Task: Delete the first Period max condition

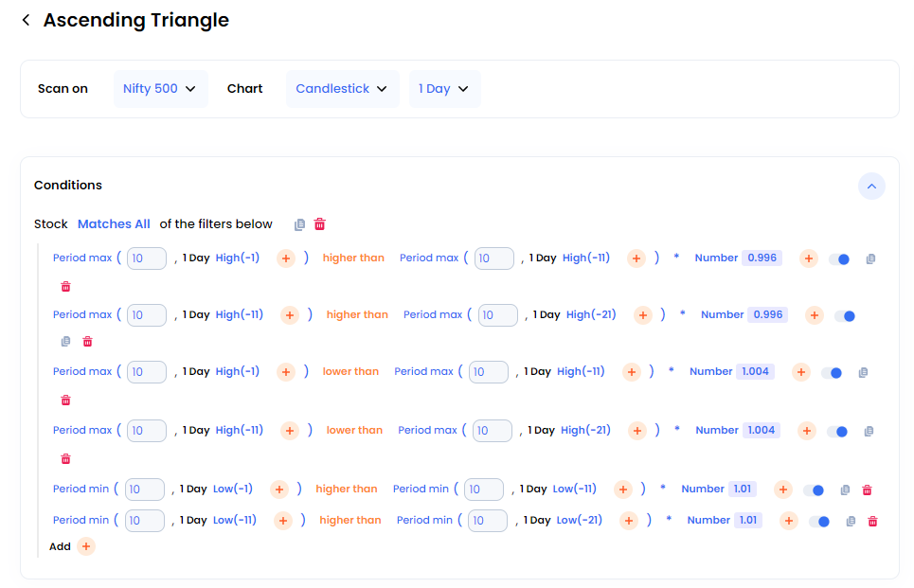Action: 66,287
